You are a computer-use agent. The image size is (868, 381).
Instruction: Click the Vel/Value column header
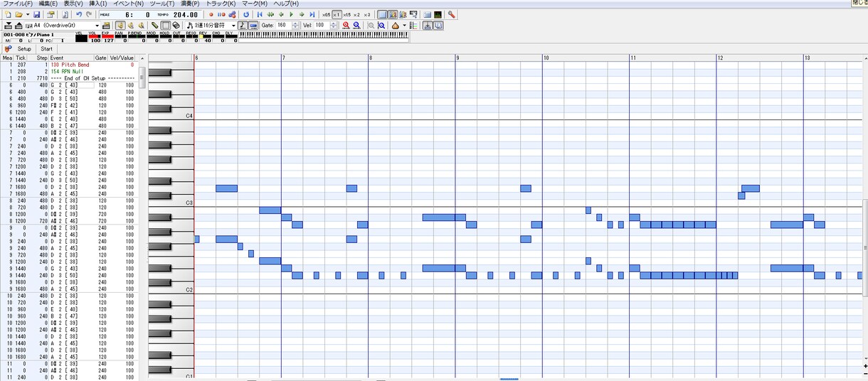pyautogui.click(x=122, y=58)
